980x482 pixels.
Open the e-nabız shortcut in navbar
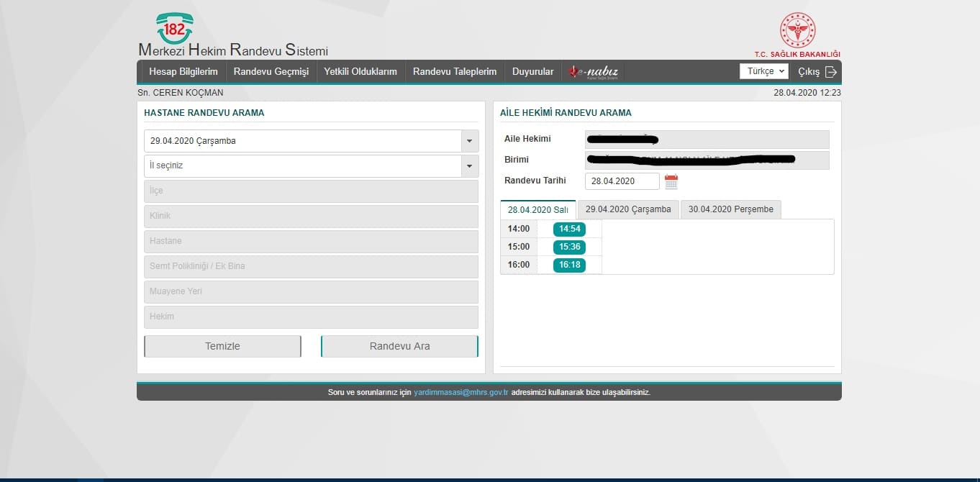(x=594, y=72)
